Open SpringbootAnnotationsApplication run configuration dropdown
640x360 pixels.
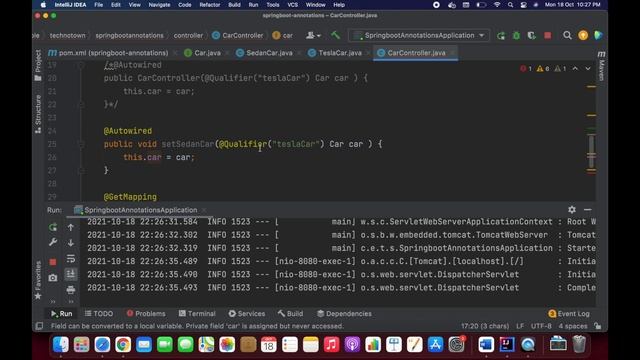point(419,36)
